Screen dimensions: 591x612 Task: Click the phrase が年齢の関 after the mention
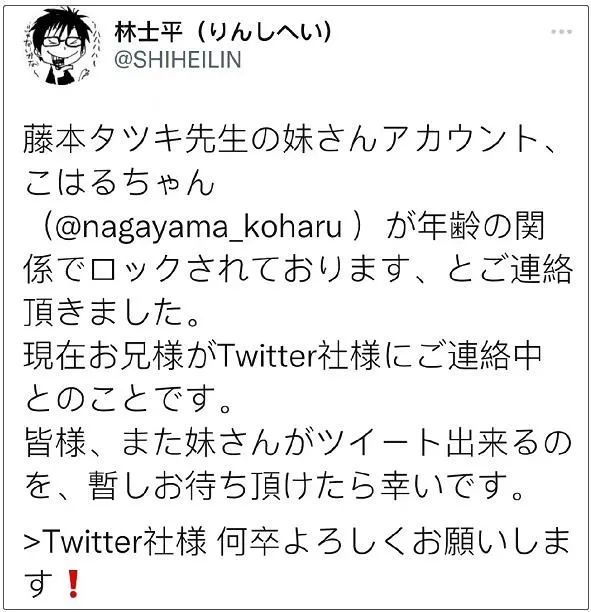465,226
